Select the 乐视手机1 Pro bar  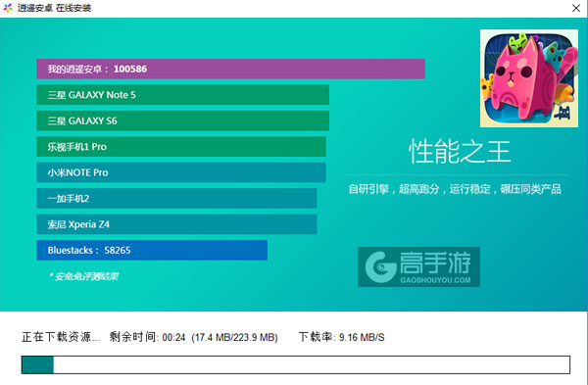(181, 147)
